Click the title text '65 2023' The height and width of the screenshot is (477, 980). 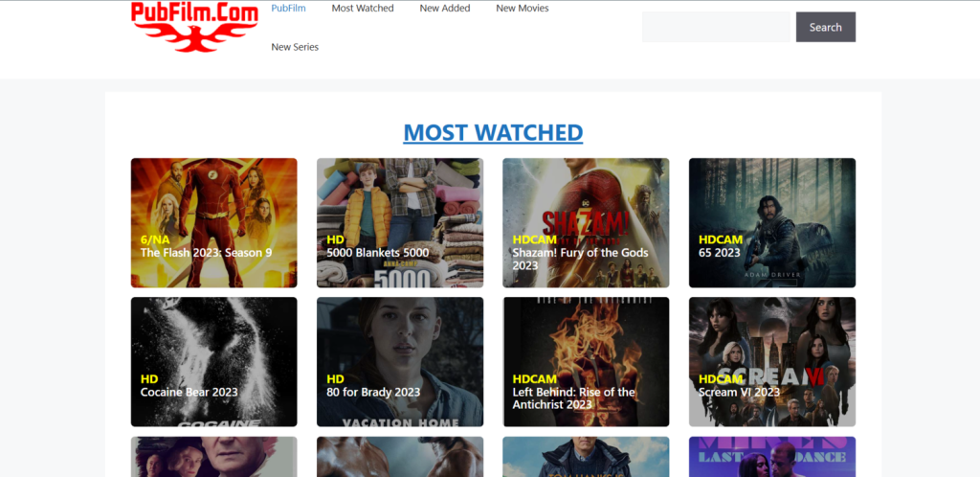pos(719,253)
